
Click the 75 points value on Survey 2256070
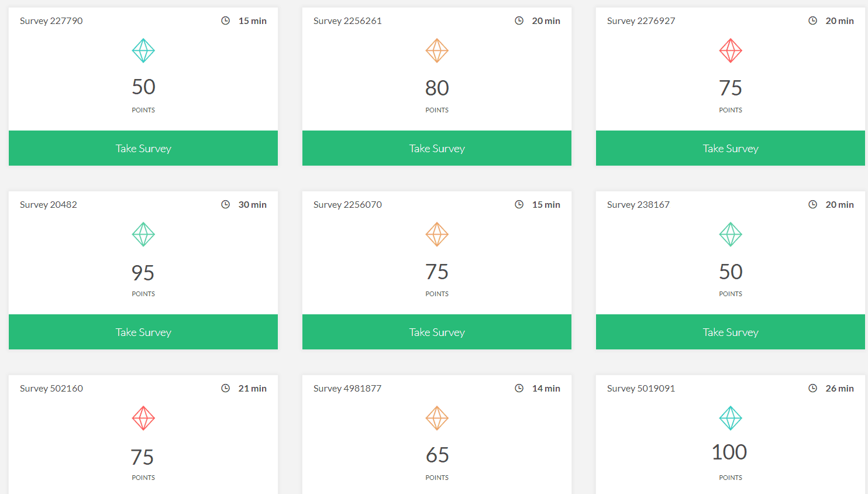(437, 272)
